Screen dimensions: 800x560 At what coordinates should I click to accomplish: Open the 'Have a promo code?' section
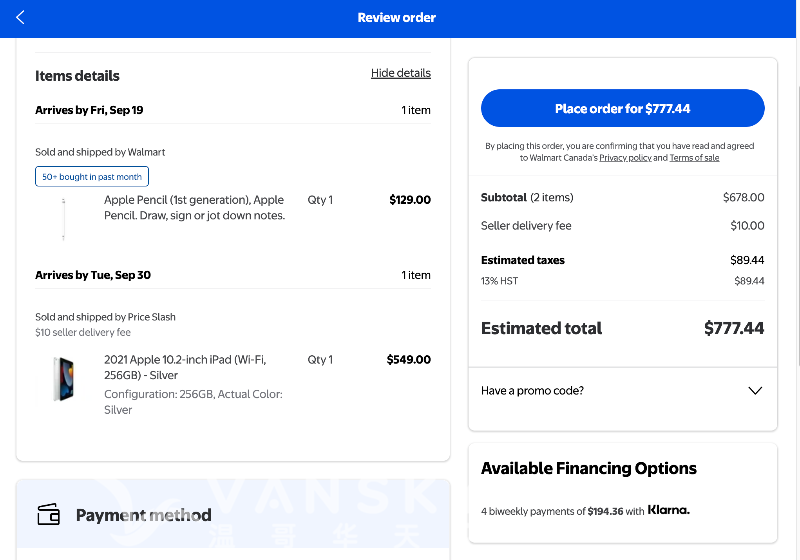532,391
